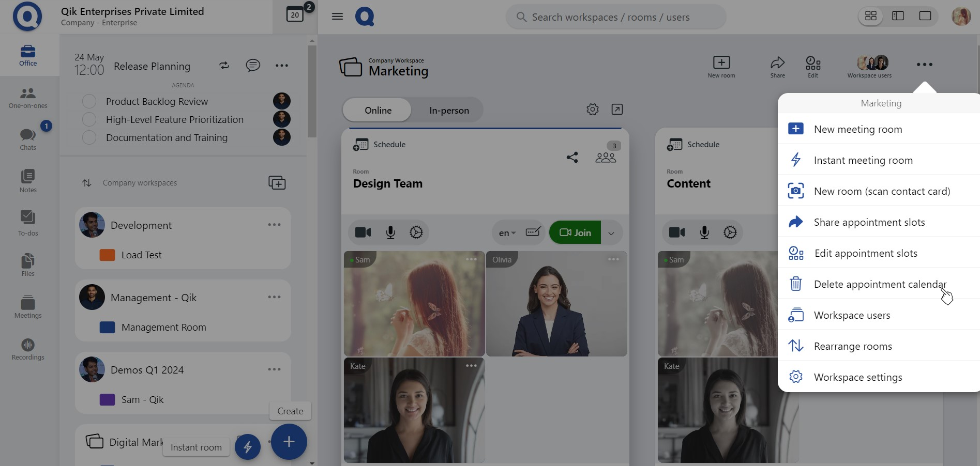Open the Chats sidebar section
The height and width of the screenshot is (466, 980).
point(28,139)
